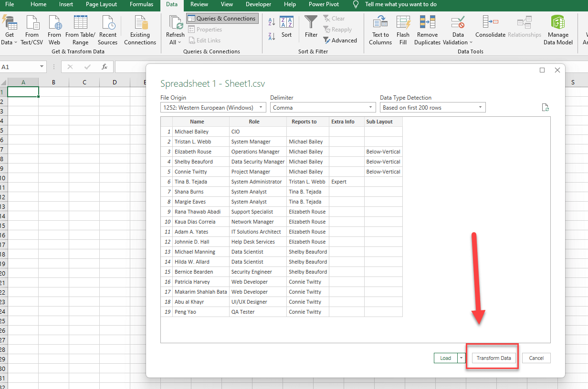
Task: Cancel the CSV import dialog
Action: [536, 358]
